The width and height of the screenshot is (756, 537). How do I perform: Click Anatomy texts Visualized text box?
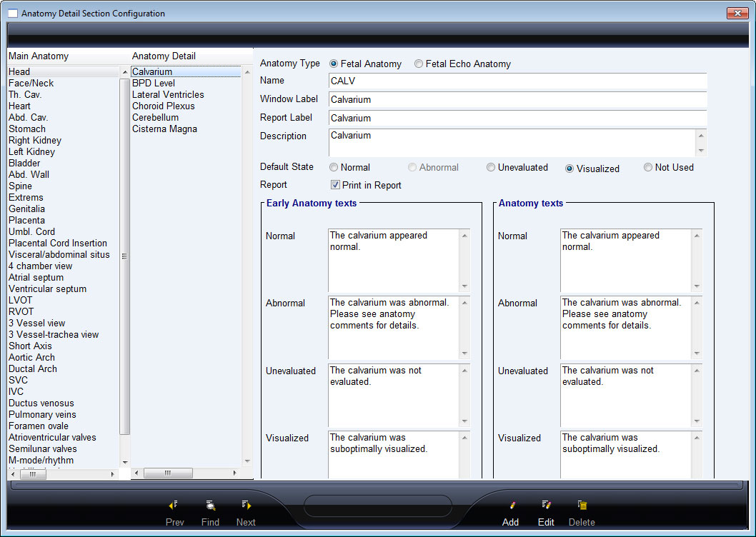click(626, 455)
